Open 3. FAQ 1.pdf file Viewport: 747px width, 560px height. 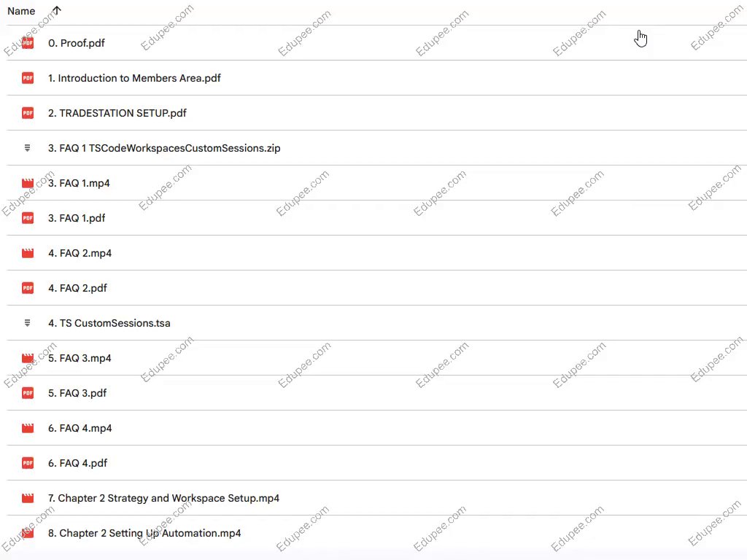pyautogui.click(x=77, y=218)
